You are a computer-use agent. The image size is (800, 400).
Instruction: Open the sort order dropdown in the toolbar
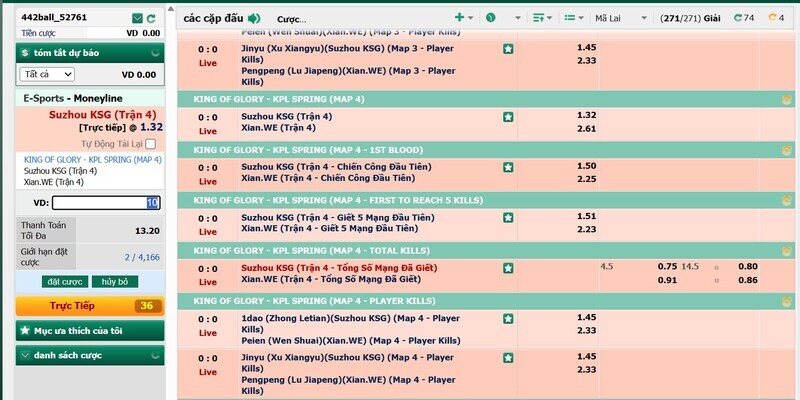pos(542,18)
